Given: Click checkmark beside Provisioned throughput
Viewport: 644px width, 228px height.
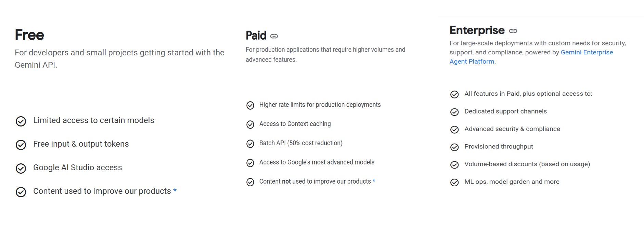Looking at the screenshot, I should coord(454,147).
